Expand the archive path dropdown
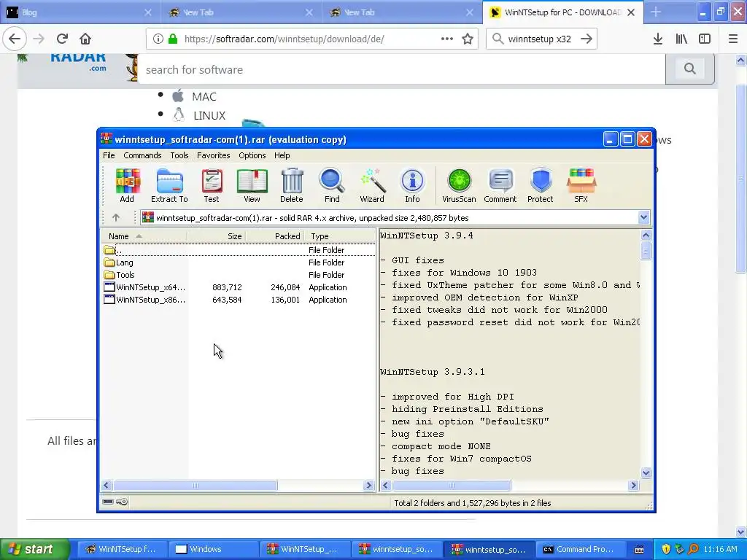Viewport: 747px width, 560px height. 643,217
